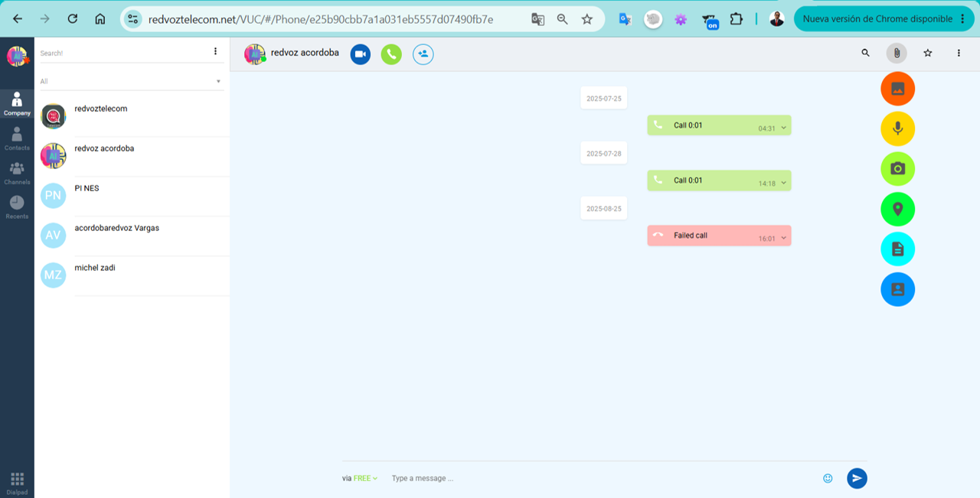Click the Nueva versión de Chrome disponible button
The height and width of the screenshot is (498, 980).
pyautogui.click(x=884, y=19)
